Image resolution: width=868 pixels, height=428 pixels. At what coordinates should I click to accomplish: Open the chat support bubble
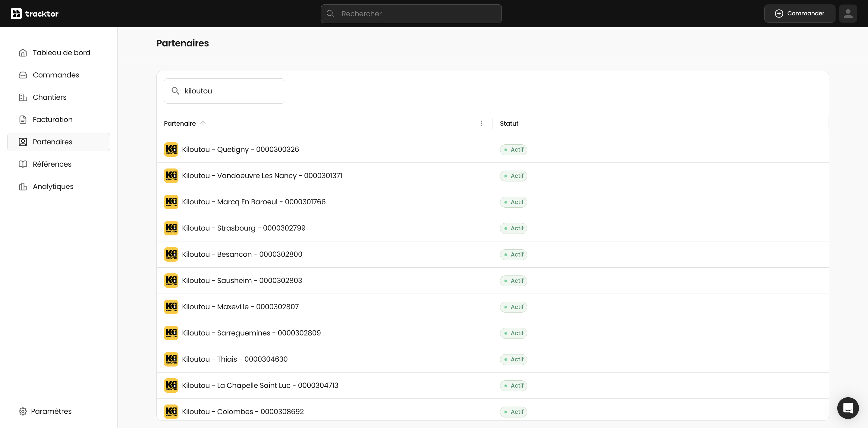pyautogui.click(x=848, y=408)
